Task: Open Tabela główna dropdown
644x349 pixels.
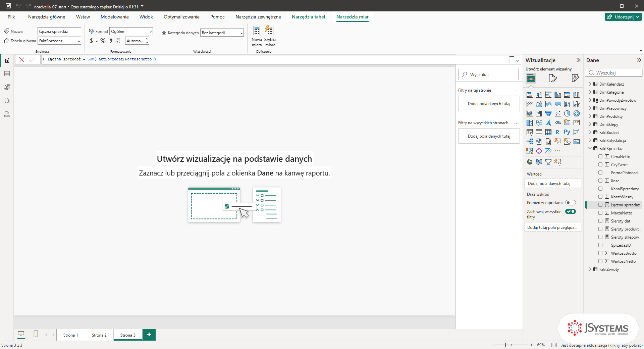Action: click(x=59, y=41)
